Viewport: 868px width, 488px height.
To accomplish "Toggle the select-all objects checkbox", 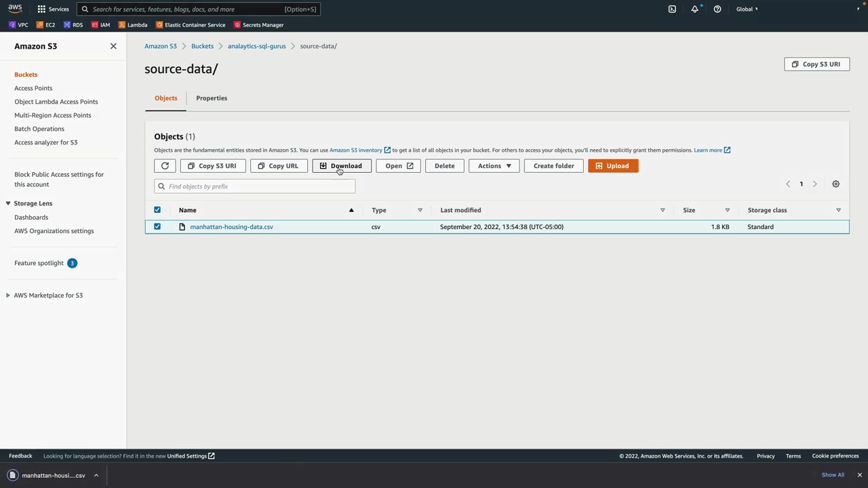I will (157, 210).
